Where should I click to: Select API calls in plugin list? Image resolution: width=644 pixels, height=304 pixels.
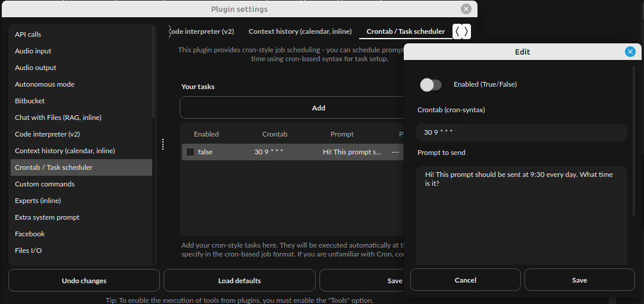80,34
